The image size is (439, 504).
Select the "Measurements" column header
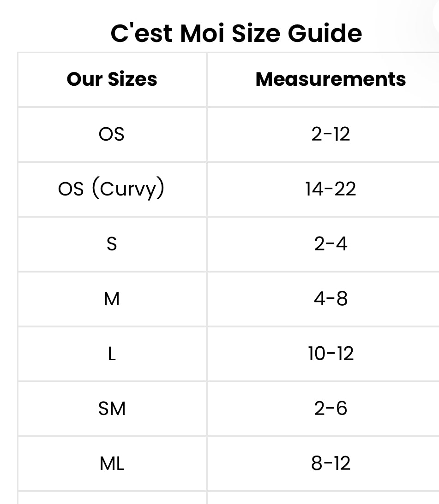tap(331, 79)
